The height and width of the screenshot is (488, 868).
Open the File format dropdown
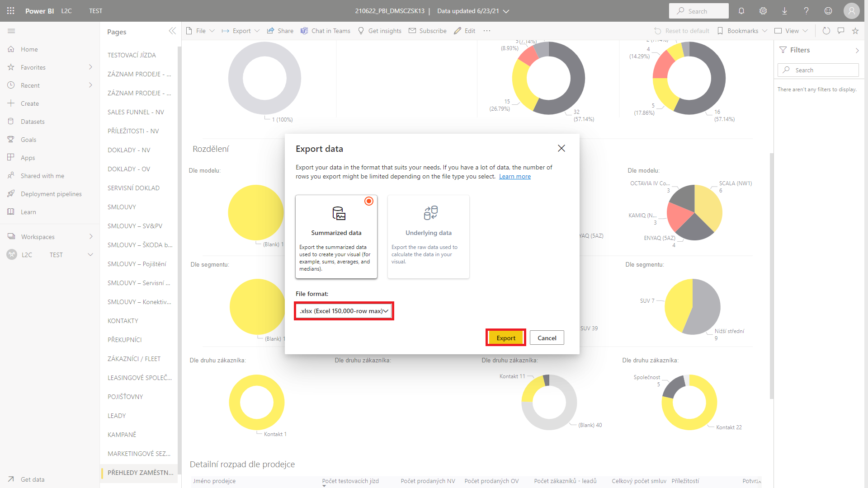click(x=344, y=311)
